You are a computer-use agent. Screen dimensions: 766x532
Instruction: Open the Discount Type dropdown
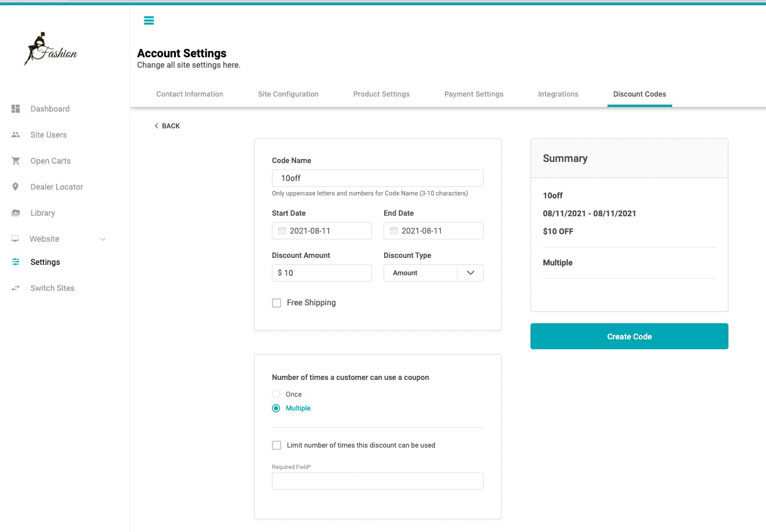tap(433, 273)
